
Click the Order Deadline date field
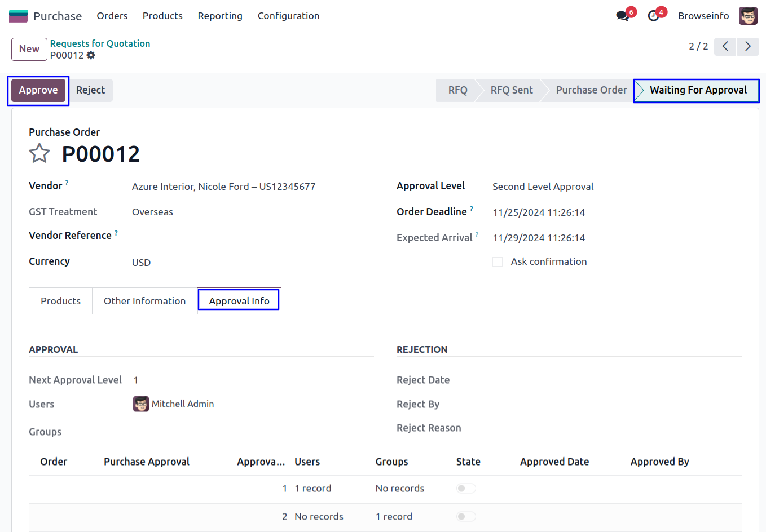click(539, 212)
